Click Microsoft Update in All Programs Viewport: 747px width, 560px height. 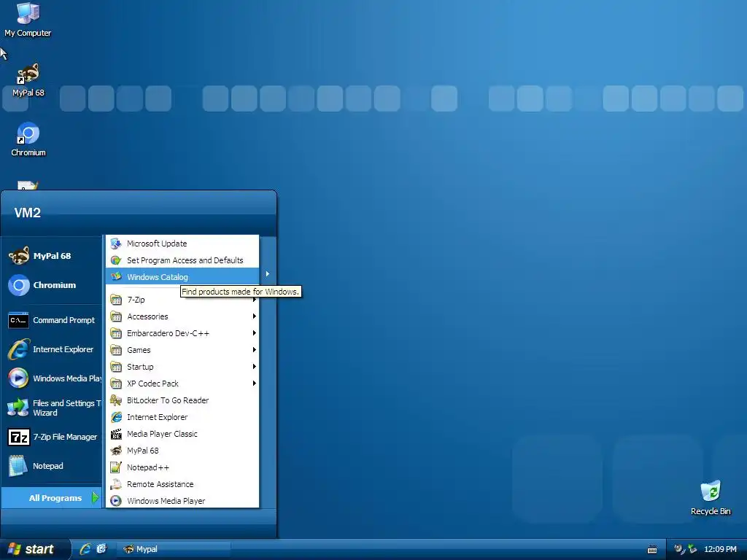pos(182,244)
